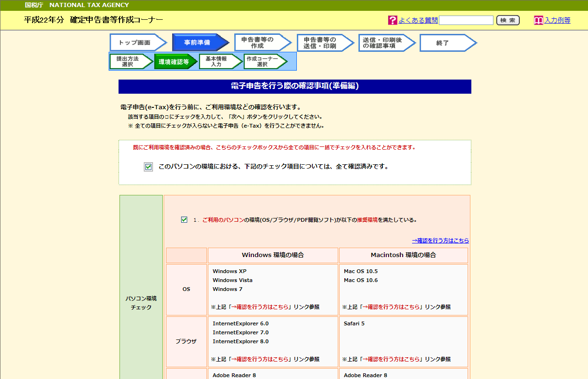Click the InternetExplorer 7.0 entry
This screenshot has width=588, height=379.
point(241,332)
